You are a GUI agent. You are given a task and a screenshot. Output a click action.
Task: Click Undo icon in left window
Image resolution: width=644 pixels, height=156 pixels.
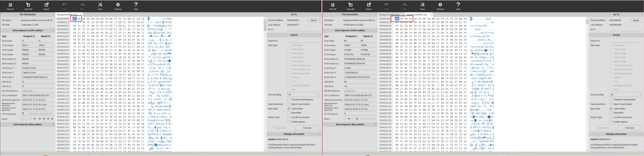click(x=64, y=5)
